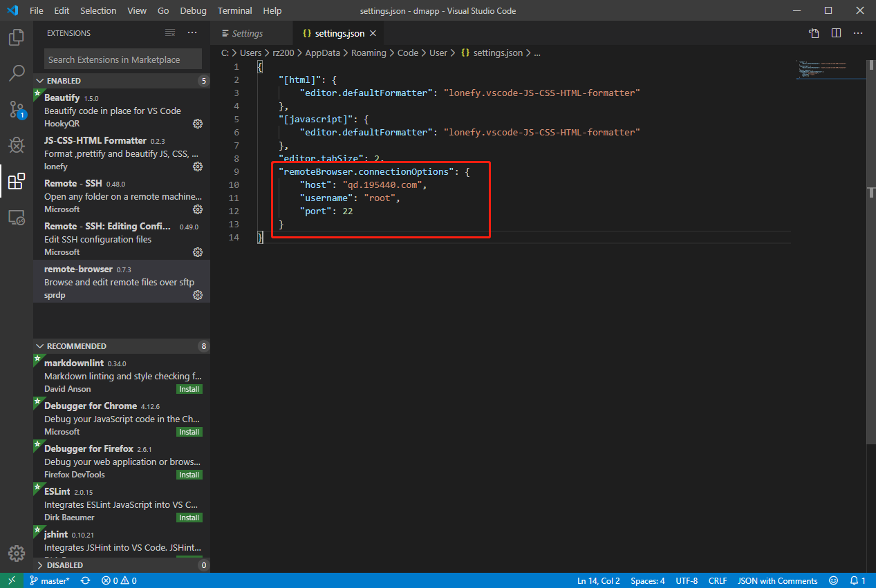Click the "editor.tabSize" setting key
This screenshot has height=588, width=876.
click(321, 158)
